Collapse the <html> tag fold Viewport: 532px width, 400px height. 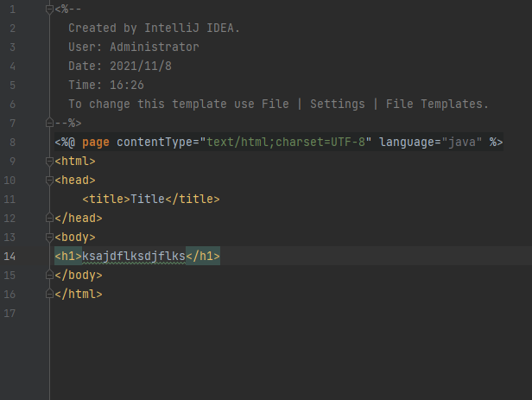[49, 162]
